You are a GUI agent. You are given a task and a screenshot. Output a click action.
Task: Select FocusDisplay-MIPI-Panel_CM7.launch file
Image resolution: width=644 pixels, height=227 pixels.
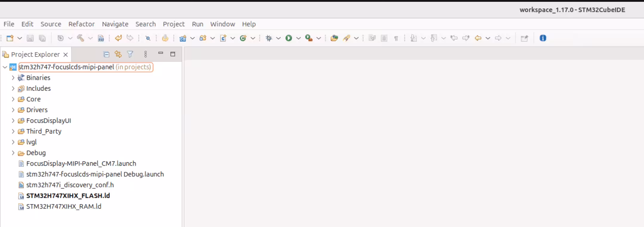[x=81, y=164]
